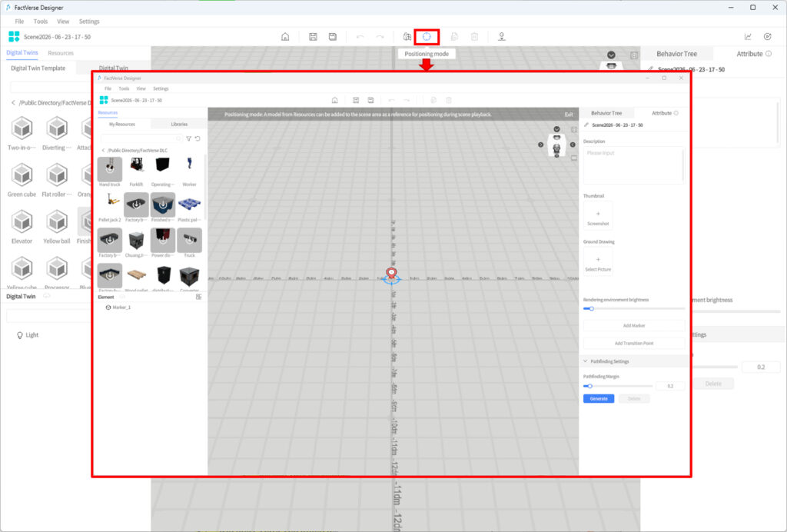787x532 pixels.
Task: Select Truck resource thumbnail
Action: [189, 240]
